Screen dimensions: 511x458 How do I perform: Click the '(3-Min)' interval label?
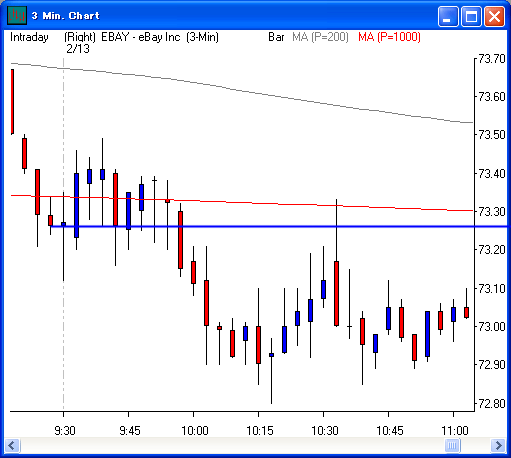(202, 37)
